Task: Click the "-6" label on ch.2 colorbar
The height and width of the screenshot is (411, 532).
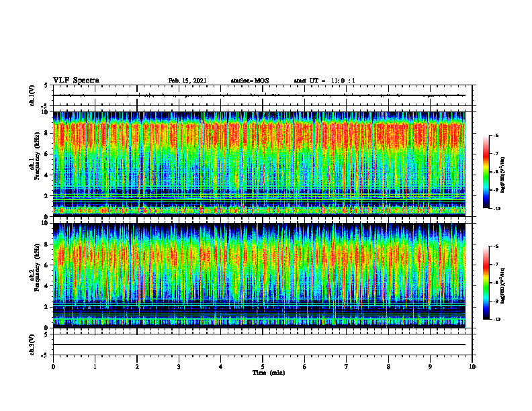Action: coord(496,246)
